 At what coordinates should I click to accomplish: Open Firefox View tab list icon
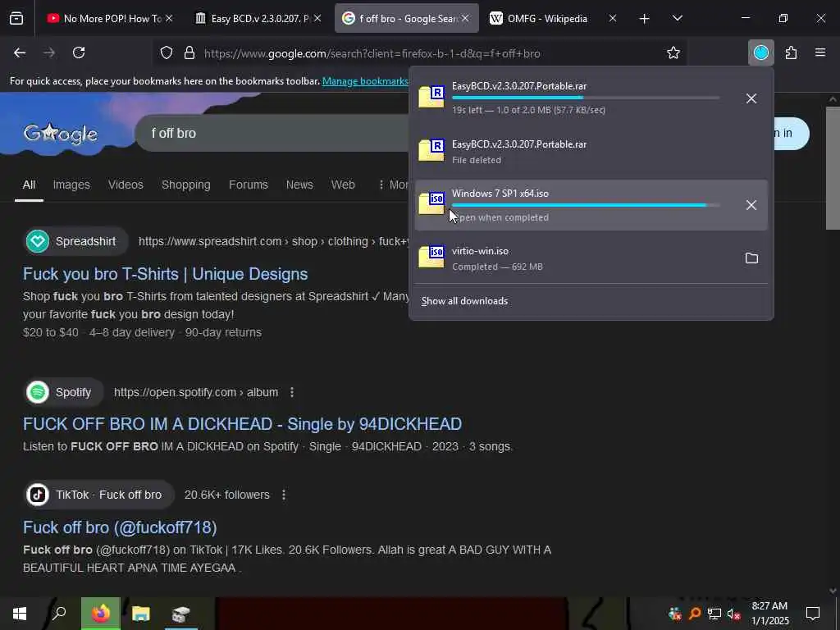pos(16,19)
